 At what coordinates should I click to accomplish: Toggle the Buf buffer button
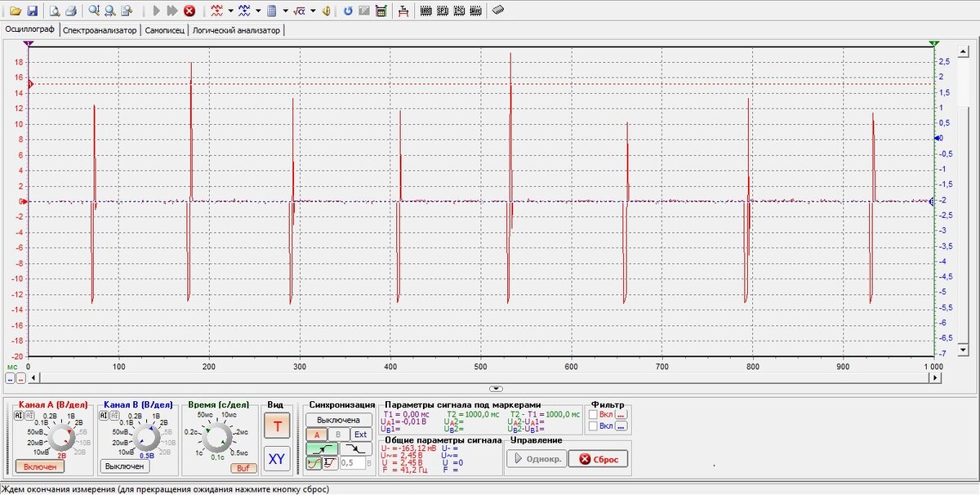point(243,468)
